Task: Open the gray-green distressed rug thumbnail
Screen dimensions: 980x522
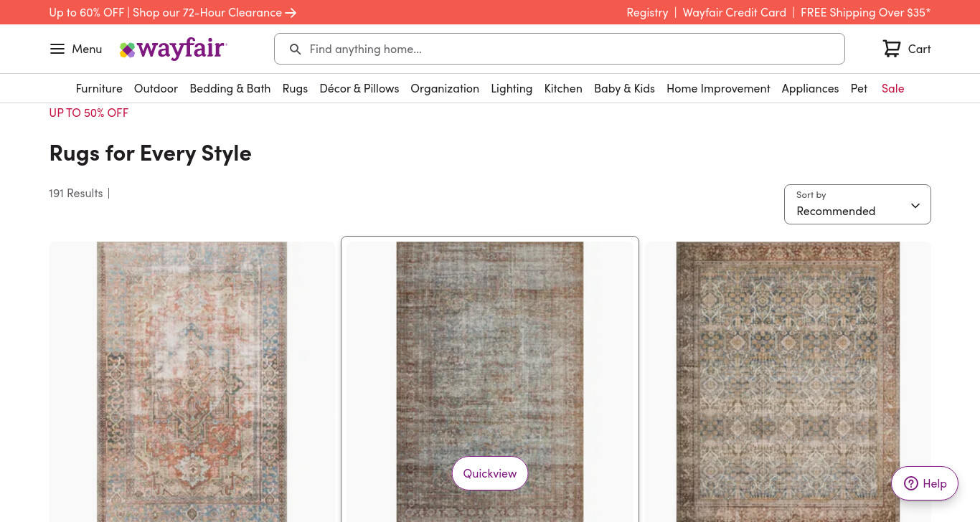Action: [x=490, y=381]
